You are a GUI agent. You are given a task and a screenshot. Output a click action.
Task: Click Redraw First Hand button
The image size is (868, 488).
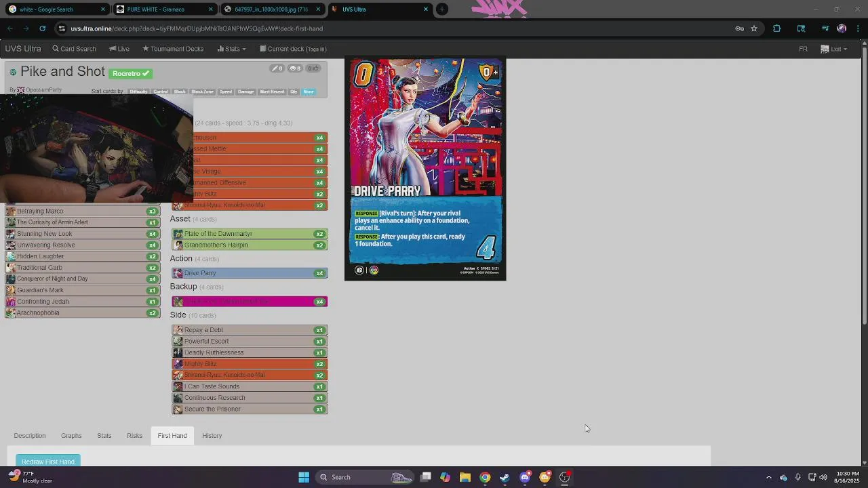[x=48, y=462]
